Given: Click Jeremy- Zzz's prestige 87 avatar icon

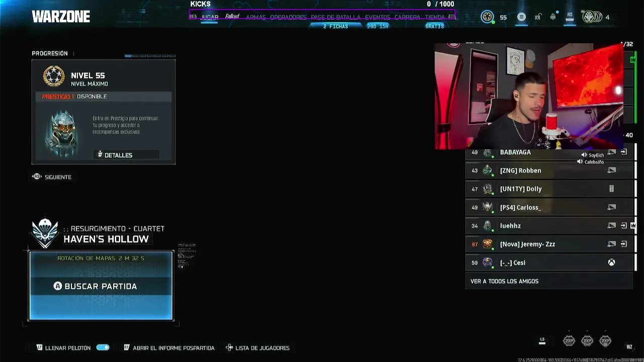Looking at the screenshot, I should 487,244.
